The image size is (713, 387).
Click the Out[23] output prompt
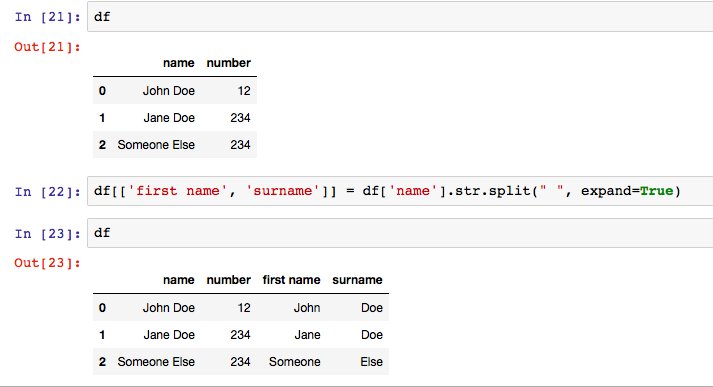[x=47, y=263]
